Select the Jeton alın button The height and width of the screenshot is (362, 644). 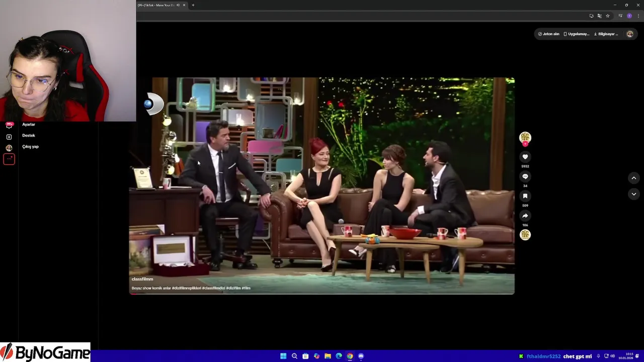tap(548, 34)
